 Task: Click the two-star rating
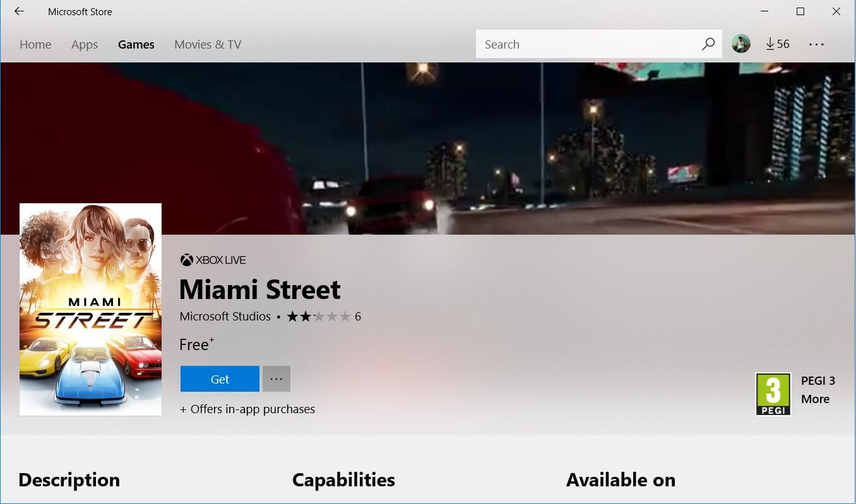319,316
